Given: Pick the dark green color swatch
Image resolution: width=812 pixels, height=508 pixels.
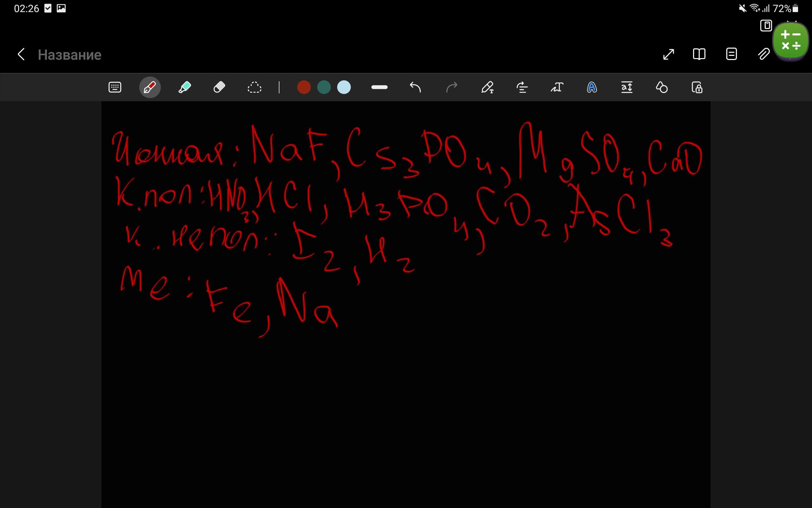Looking at the screenshot, I should [x=324, y=87].
